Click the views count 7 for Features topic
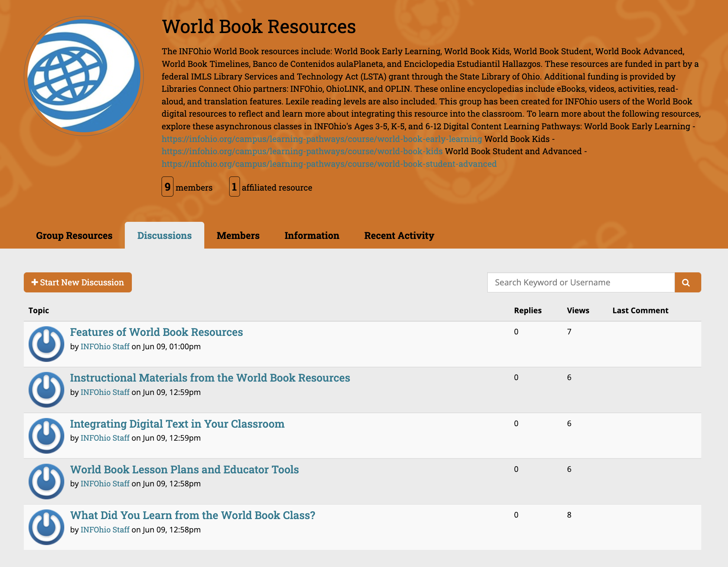728x567 pixels. [569, 332]
